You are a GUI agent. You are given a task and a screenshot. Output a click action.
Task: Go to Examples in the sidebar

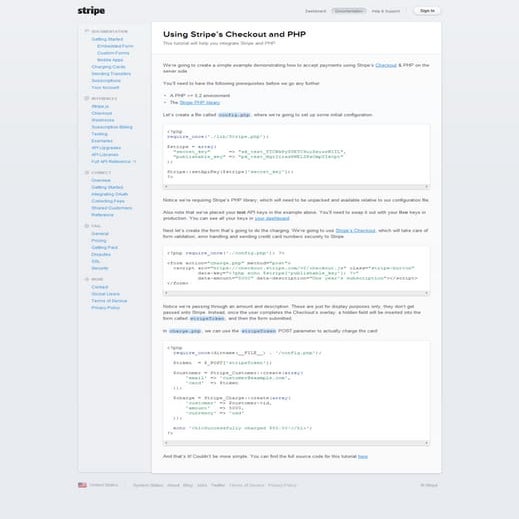102,141
